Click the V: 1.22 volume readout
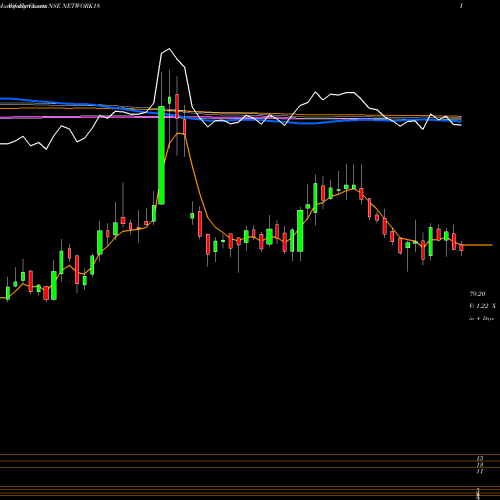The image size is (500, 500). [x=482, y=306]
